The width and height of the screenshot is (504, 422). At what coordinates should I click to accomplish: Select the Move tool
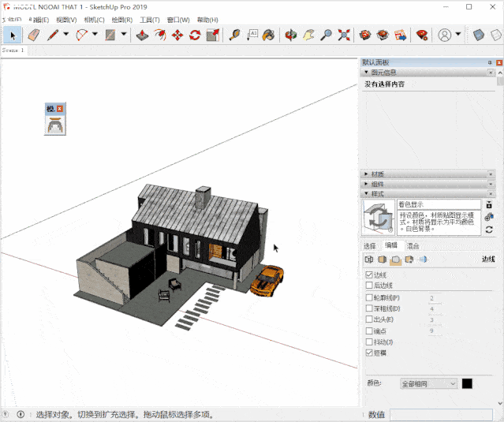(177, 35)
